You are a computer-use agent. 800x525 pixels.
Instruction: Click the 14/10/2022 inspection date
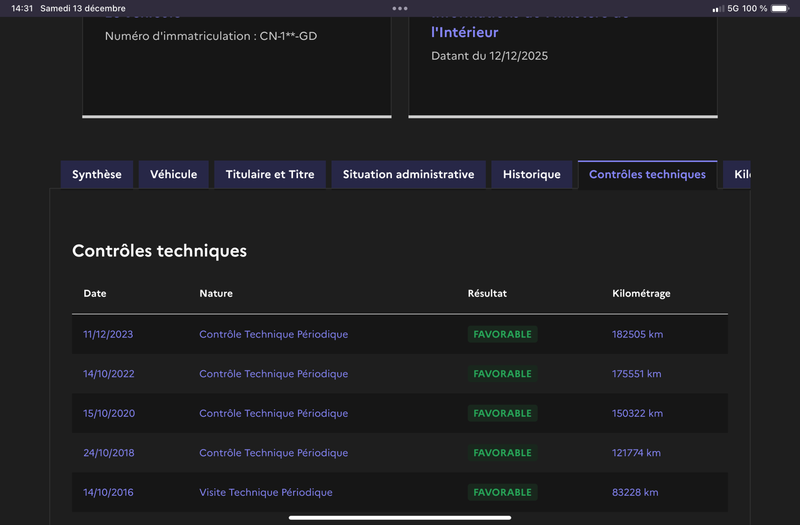[x=108, y=374]
